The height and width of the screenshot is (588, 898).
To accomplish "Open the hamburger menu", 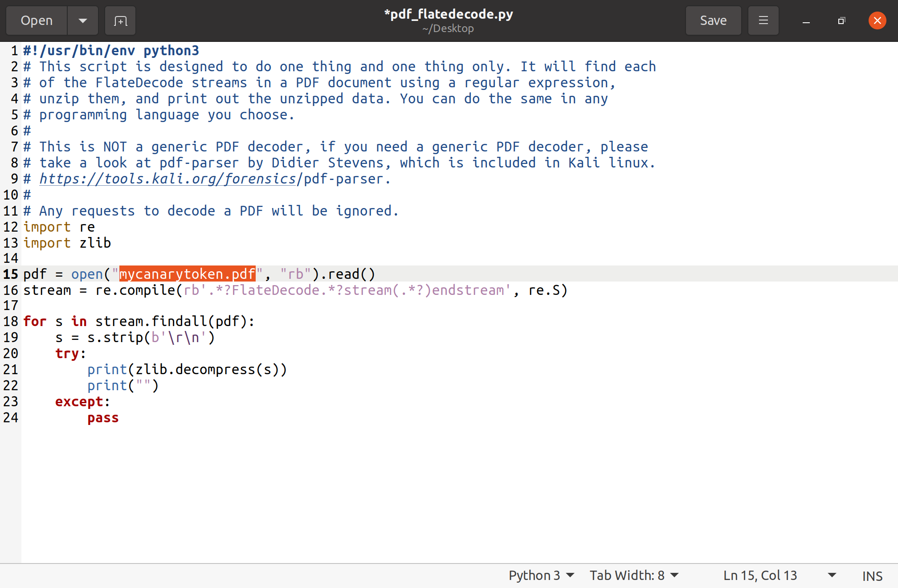I will coord(763,20).
